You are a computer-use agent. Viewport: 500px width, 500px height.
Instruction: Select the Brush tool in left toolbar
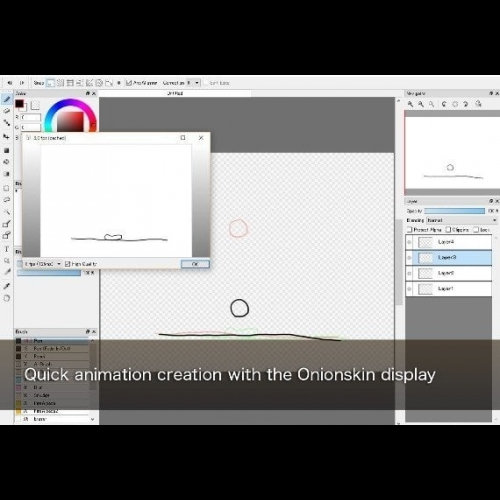point(7,99)
